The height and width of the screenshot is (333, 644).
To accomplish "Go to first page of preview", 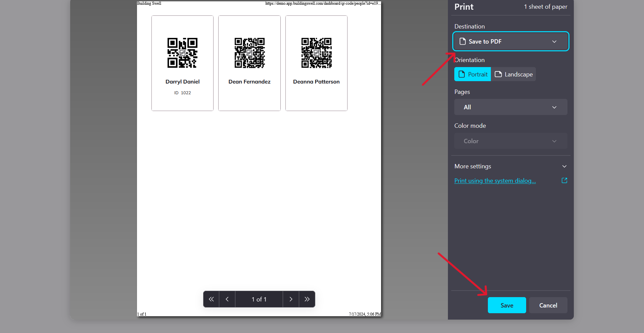I will (x=211, y=299).
